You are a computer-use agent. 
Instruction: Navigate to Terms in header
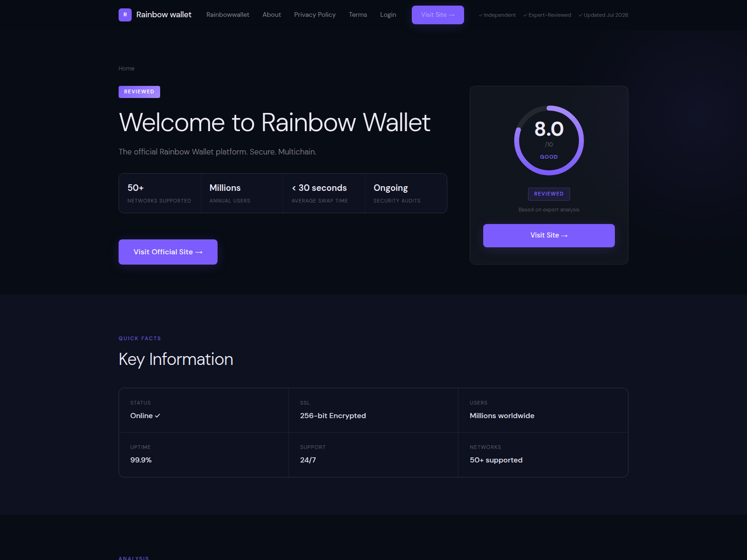tap(358, 15)
